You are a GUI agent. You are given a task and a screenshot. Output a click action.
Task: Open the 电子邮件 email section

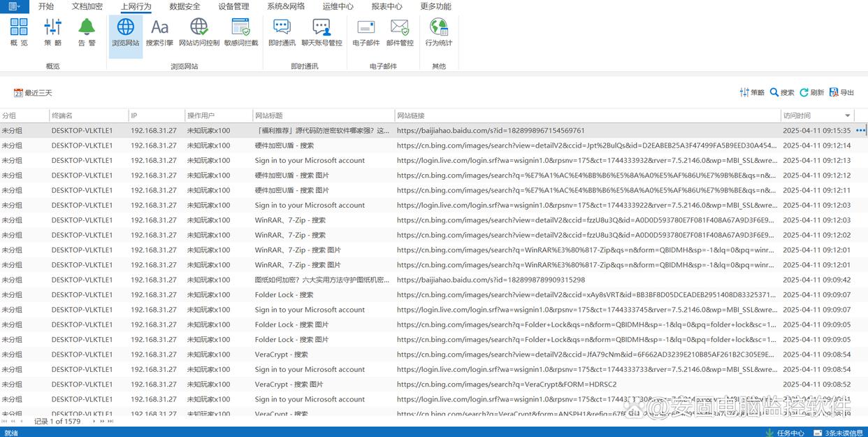(366, 33)
